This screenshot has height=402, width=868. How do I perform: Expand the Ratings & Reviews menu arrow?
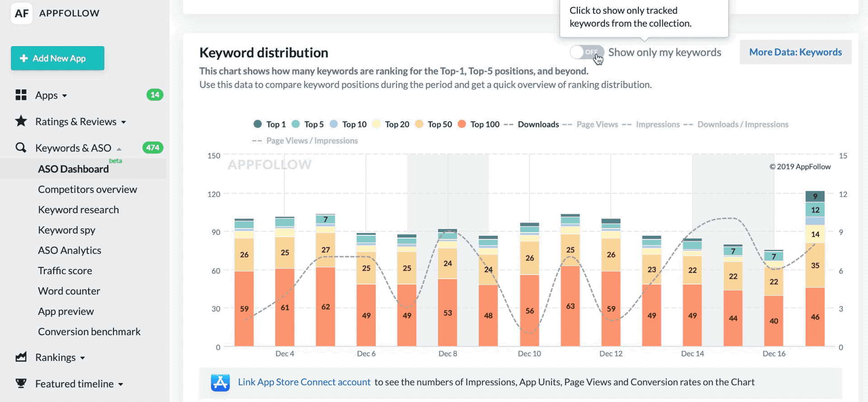(123, 122)
